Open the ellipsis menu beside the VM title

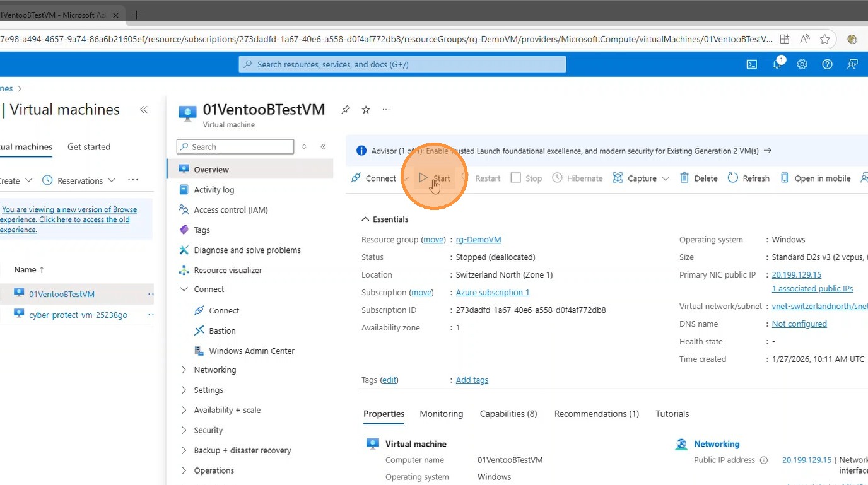click(x=386, y=110)
